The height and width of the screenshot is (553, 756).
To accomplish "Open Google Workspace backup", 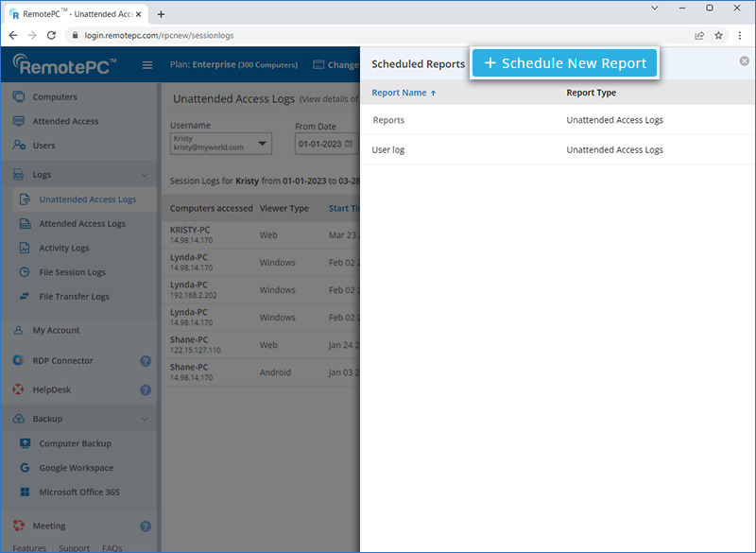I will tap(76, 468).
